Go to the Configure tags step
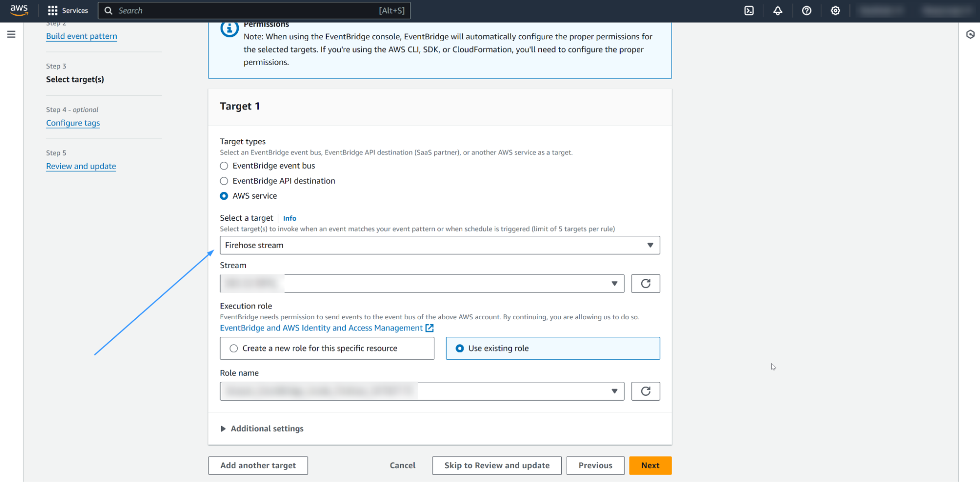980x482 pixels. click(73, 123)
